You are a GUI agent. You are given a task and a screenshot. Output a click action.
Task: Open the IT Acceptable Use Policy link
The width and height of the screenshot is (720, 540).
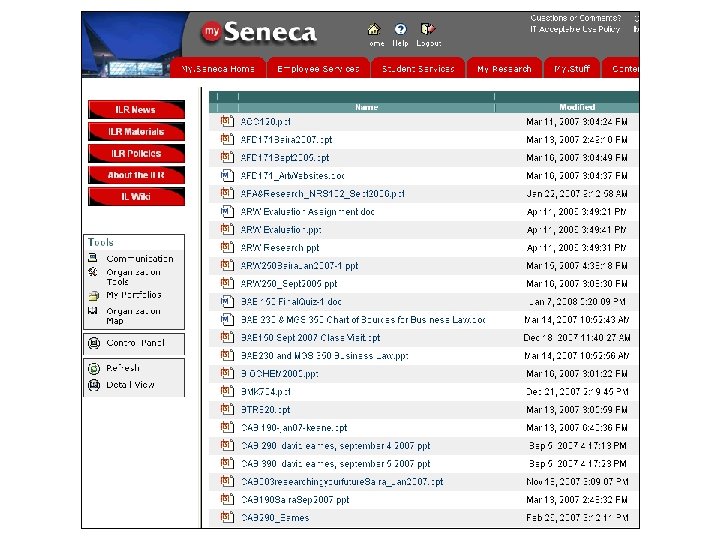pos(575,29)
